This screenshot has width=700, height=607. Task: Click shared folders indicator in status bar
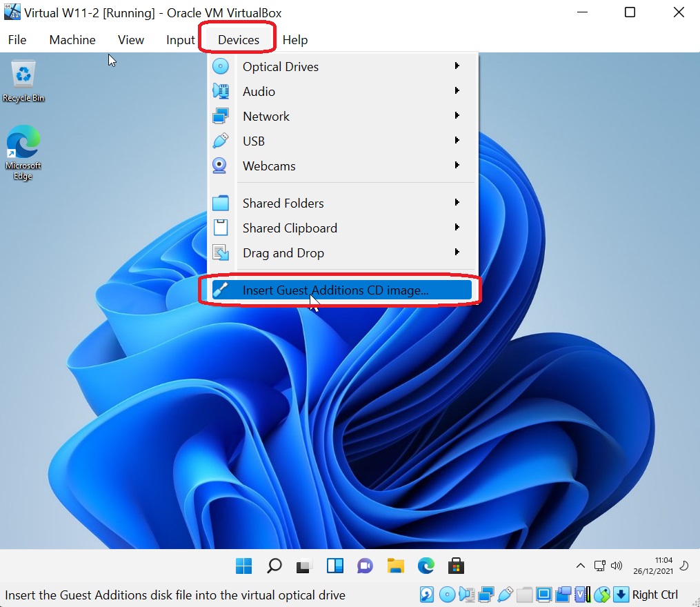(525, 595)
